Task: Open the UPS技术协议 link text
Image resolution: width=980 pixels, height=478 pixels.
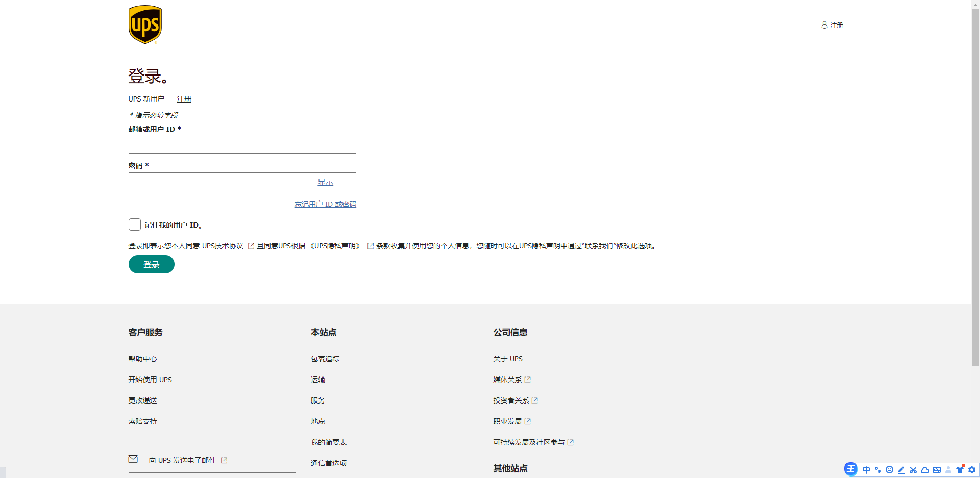Action: click(223, 246)
